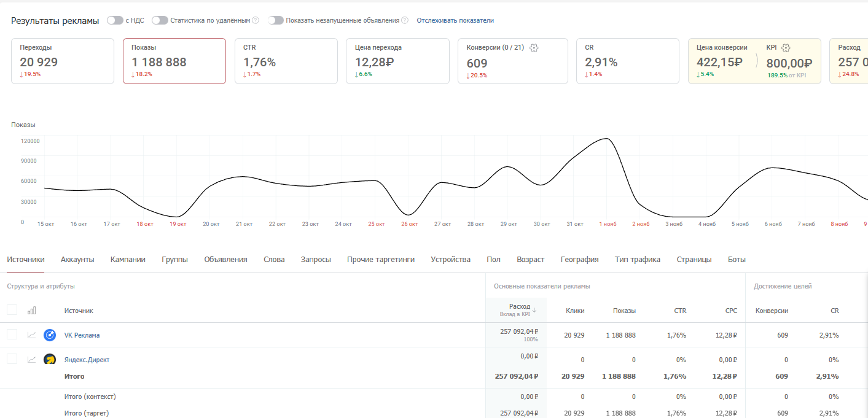868x418 pixels.
Task: Switch to the Кампании tab
Action: (128, 260)
